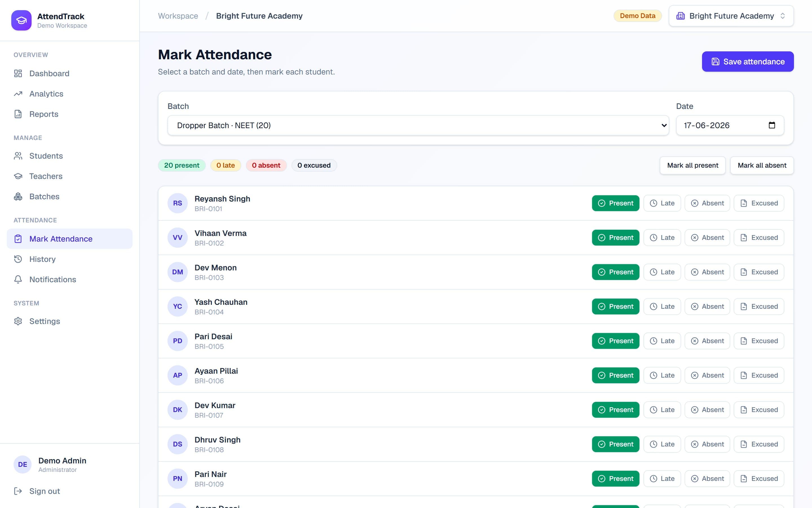Click the 0 absent summary chip

coord(266,165)
